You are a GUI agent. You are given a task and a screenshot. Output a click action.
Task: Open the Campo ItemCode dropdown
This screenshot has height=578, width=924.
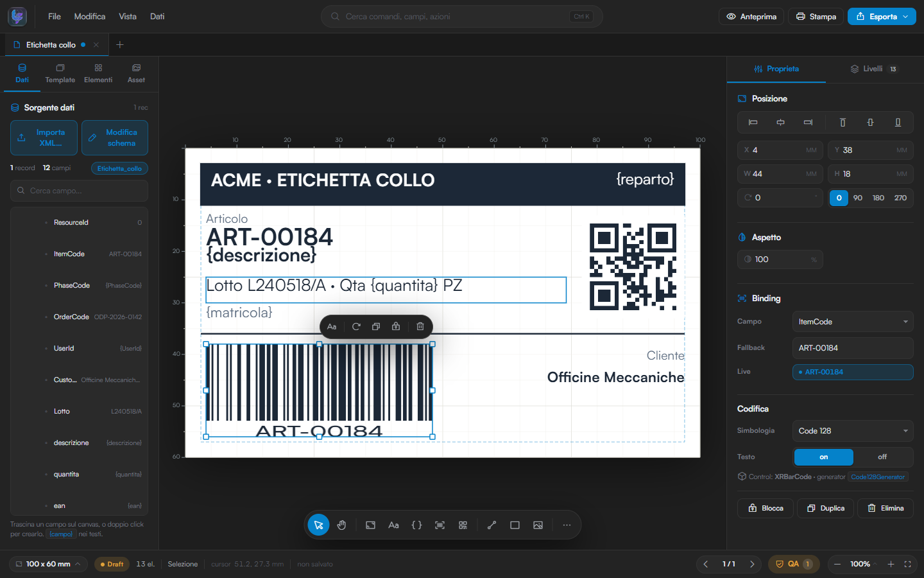853,322
